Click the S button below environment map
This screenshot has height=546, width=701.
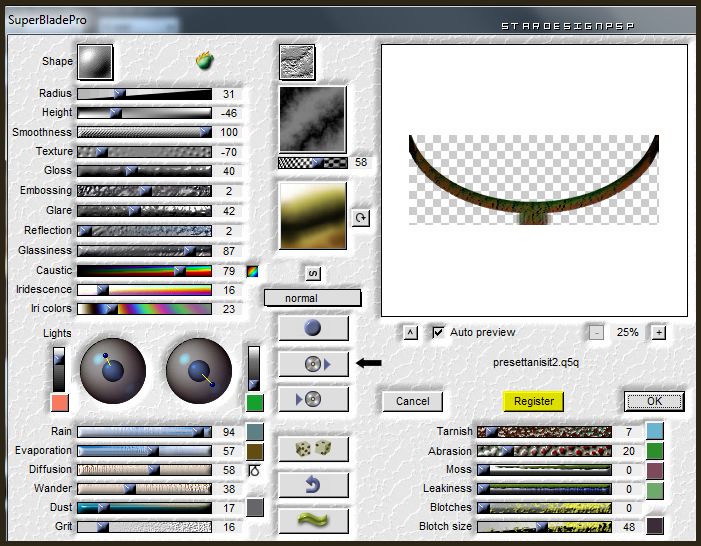[x=313, y=273]
